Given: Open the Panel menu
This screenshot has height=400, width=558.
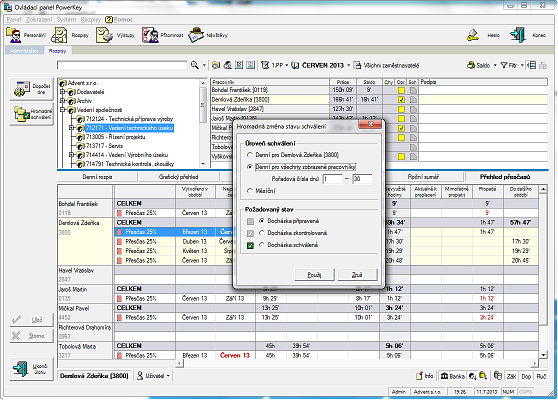Looking at the screenshot, I should (14, 20).
